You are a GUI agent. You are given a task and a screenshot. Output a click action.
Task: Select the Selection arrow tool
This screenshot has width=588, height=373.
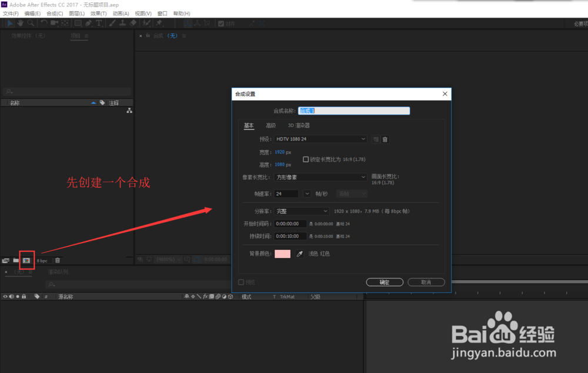pos(10,23)
